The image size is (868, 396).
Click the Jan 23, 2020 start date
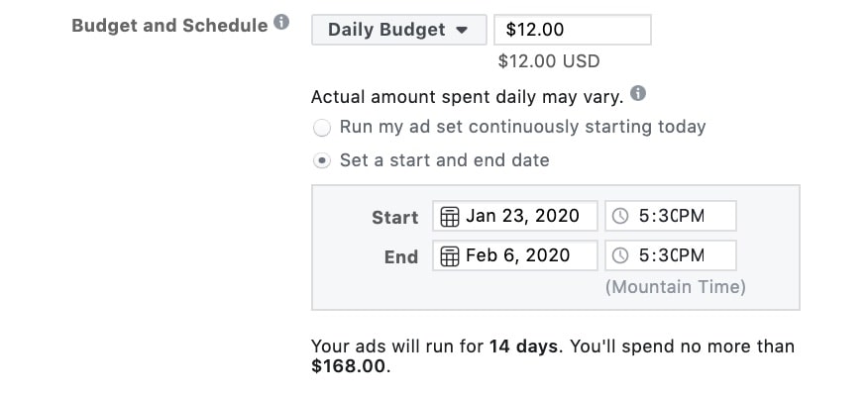pyautogui.click(x=521, y=217)
